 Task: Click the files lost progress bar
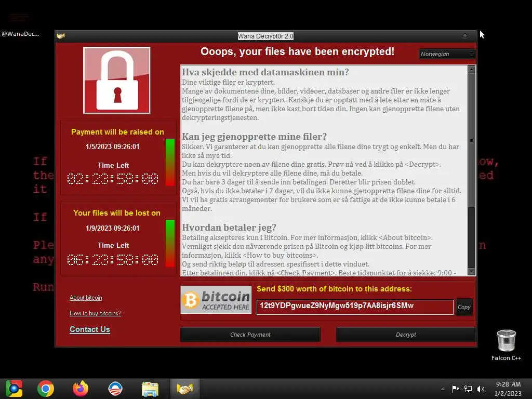point(170,243)
